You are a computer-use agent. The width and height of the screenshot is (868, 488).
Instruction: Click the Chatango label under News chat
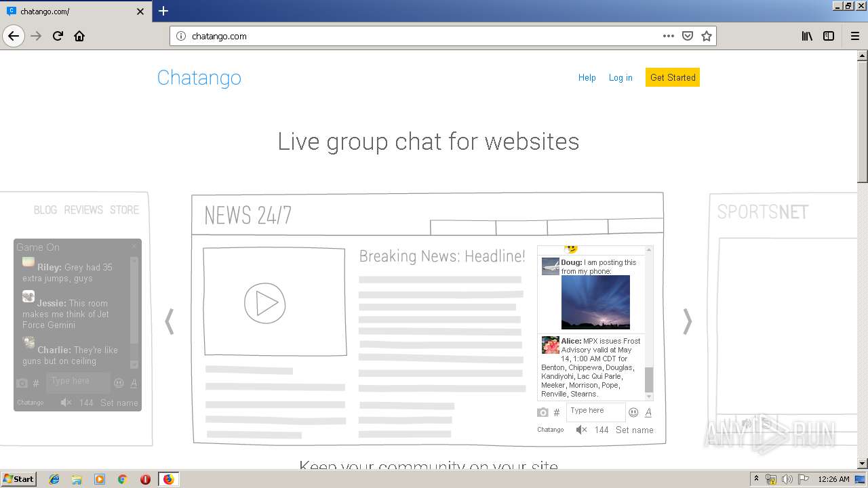coord(550,430)
